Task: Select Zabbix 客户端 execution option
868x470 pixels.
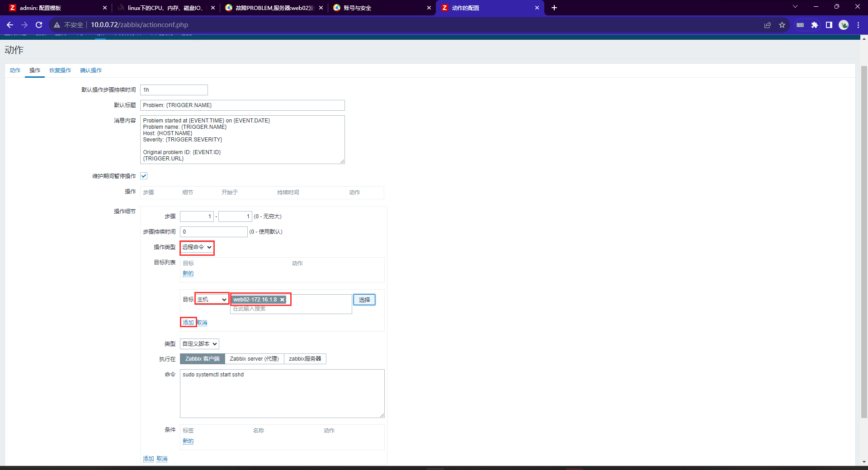Action: coord(203,359)
